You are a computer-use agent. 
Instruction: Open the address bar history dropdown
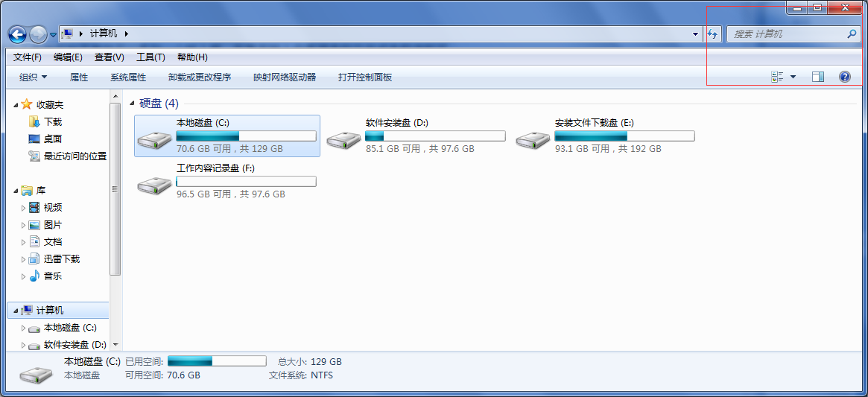point(696,34)
